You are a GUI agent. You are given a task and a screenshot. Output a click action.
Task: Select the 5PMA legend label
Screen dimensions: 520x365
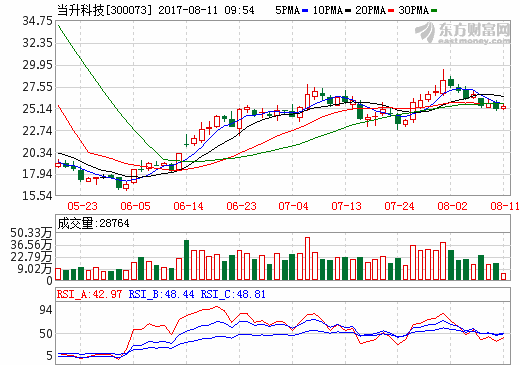coord(288,10)
